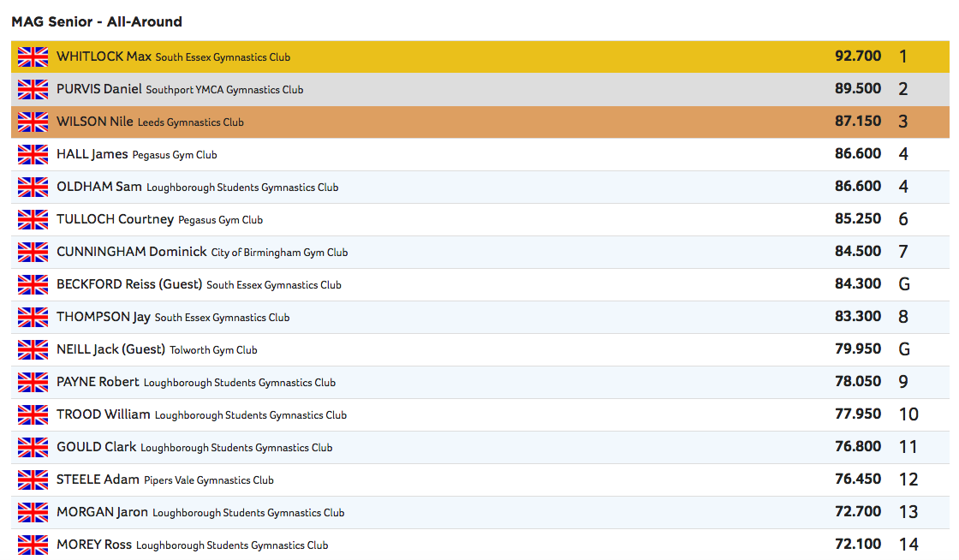This screenshot has height=560, width=959.
Task: Select BECKFORD Reiss (Guest) name
Action: click(x=128, y=285)
